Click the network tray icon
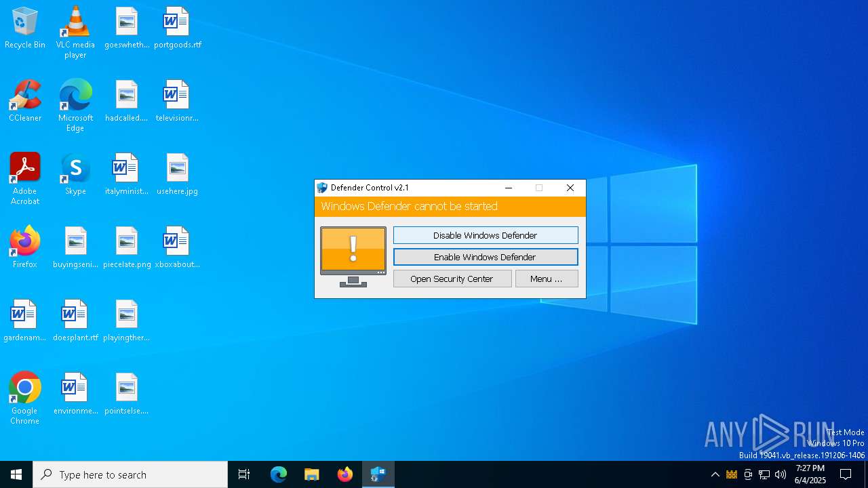The image size is (868, 488). pyautogui.click(x=764, y=474)
